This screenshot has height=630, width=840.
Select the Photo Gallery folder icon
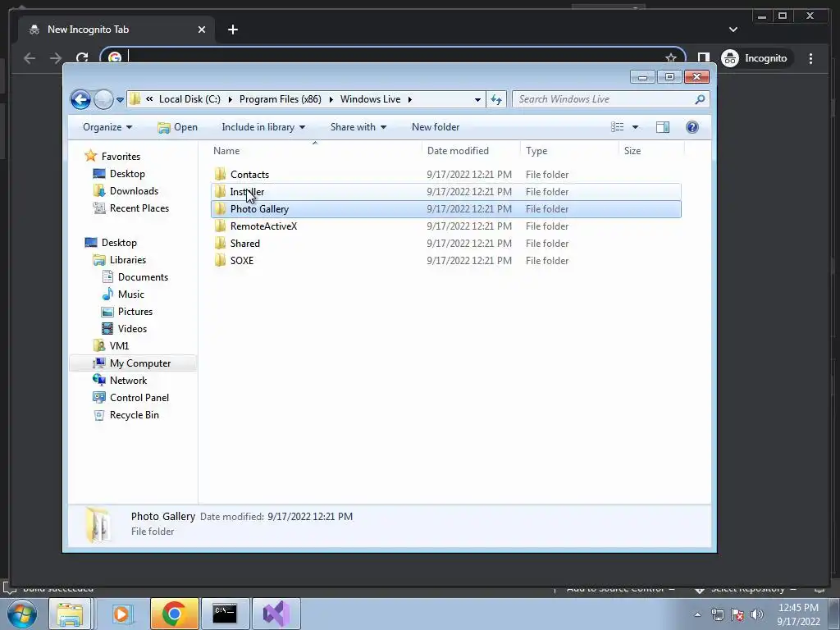point(220,208)
